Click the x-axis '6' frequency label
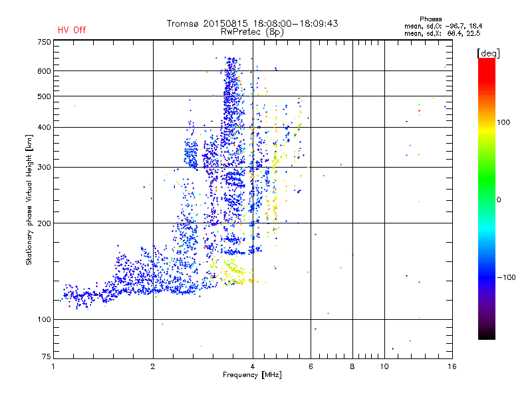Image resolution: width=532 pixels, height=399 pixels. 311,366
